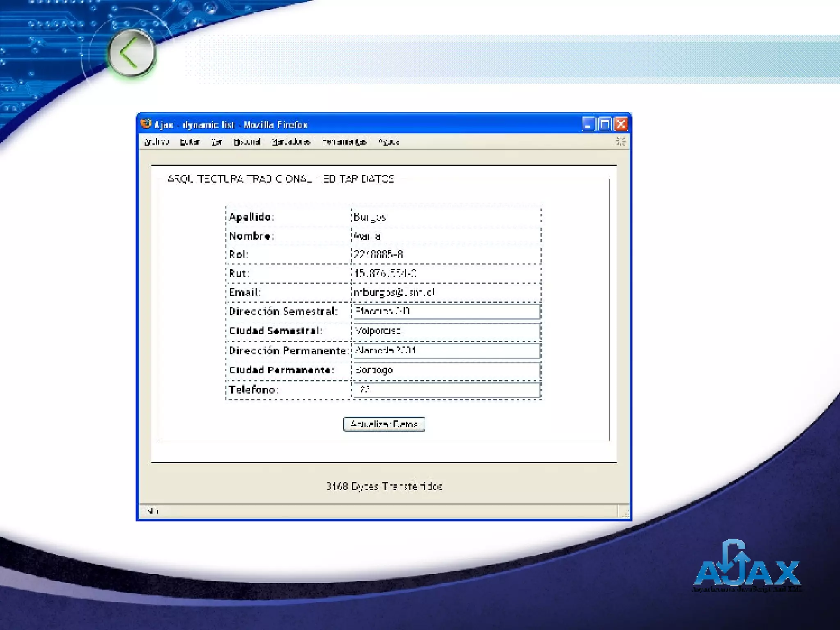Click the green back arrow button
Screen dimensions: 840x630
[131, 53]
